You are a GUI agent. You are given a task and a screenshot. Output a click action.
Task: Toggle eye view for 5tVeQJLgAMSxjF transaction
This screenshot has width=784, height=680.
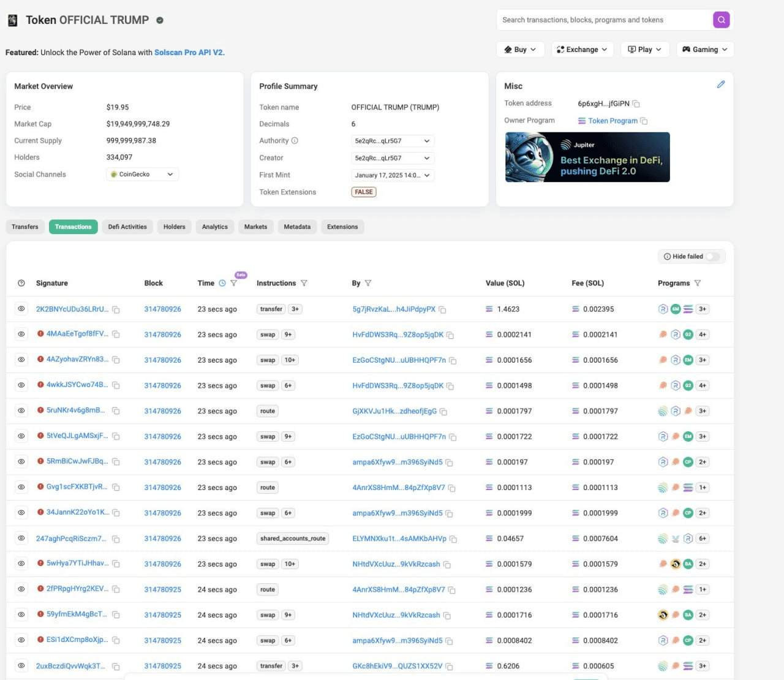click(21, 436)
